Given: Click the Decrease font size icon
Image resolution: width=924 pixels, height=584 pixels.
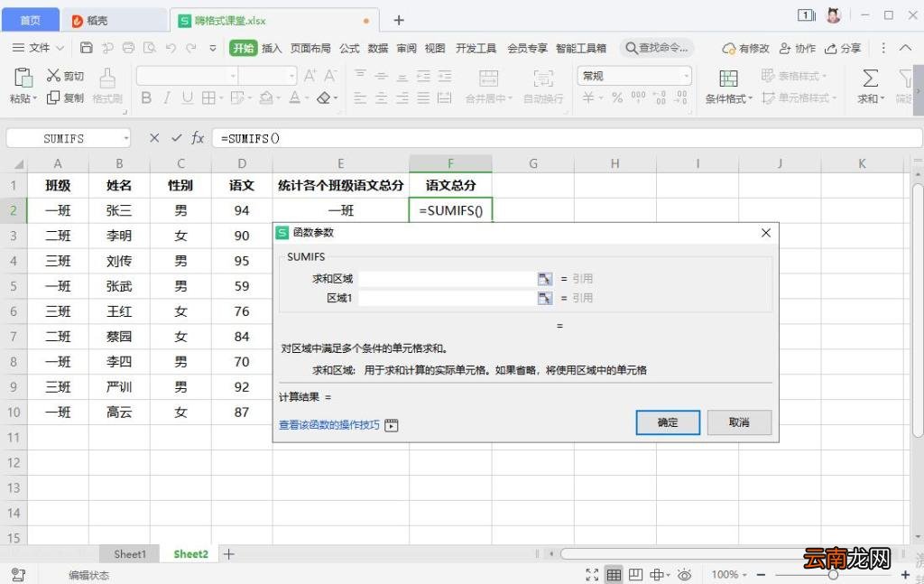Looking at the screenshot, I should (330, 76).
